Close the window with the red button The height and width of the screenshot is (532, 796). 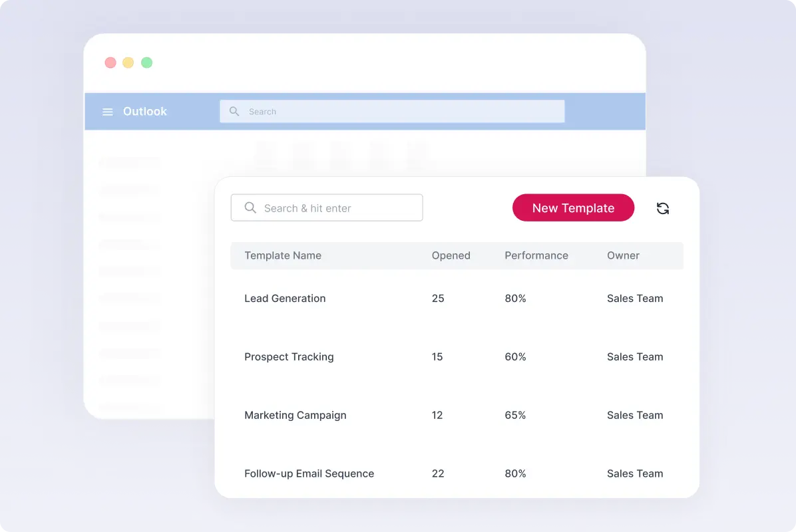tap(110, 63)
